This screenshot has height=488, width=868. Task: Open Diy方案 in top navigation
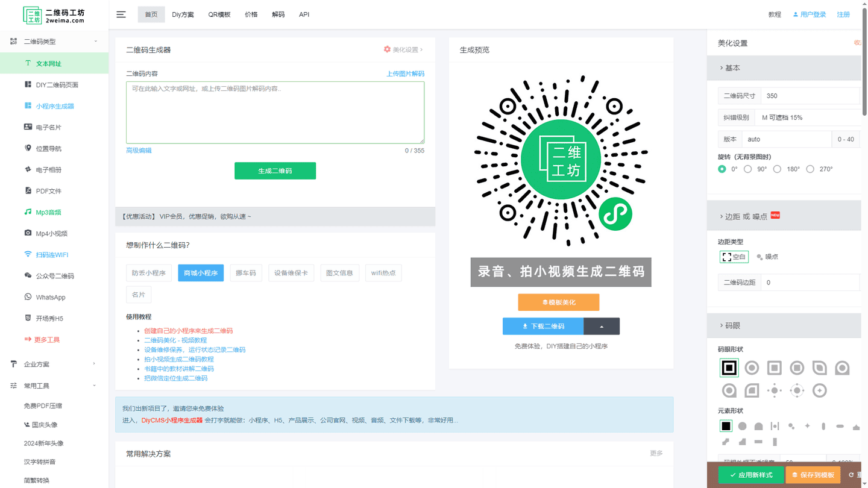point(183,14)
